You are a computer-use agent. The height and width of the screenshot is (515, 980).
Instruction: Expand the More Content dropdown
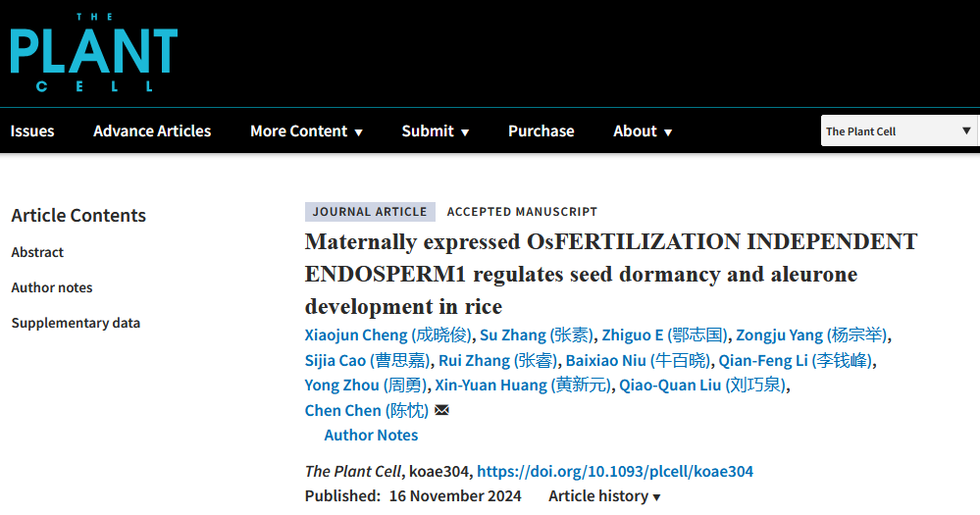(306, 131)
